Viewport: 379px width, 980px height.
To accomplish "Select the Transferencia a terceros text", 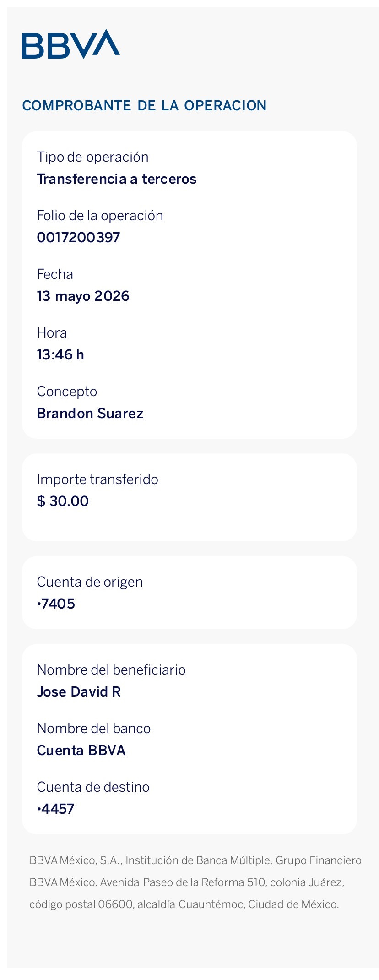I will pos(117,179).
